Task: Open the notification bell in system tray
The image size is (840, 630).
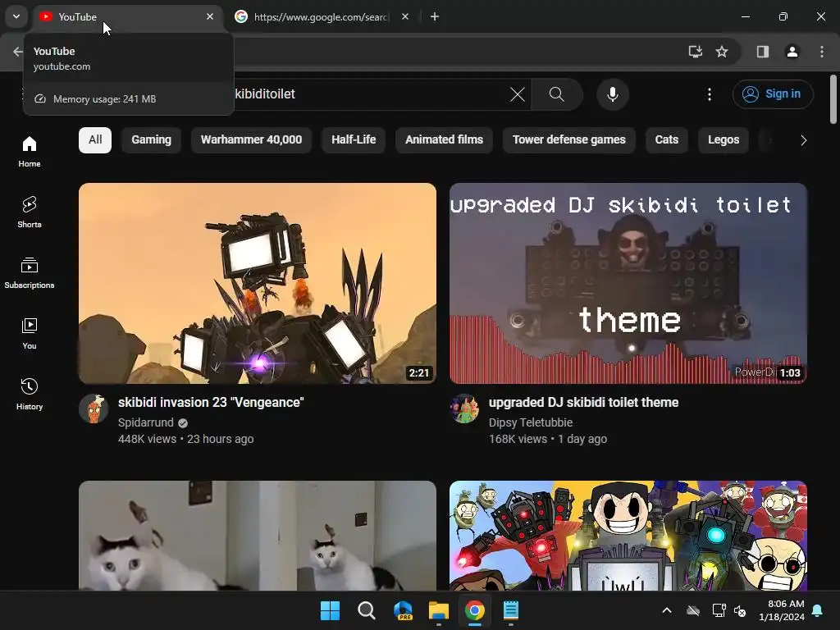Action: [818, 610]
